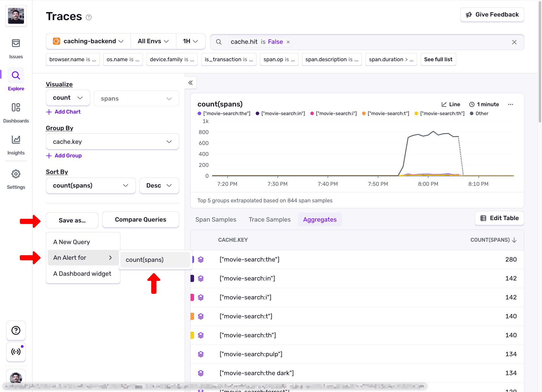Image resolution: width=542 pixels, height=392 pixels.
Task: Toggle the movie-search:t legend series
Action: coord(385,114)
